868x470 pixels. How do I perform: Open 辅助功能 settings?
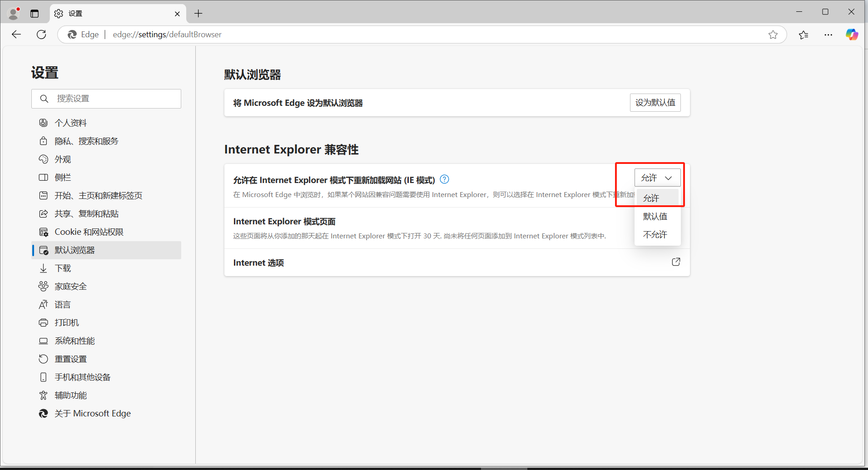tap(106, 396)
